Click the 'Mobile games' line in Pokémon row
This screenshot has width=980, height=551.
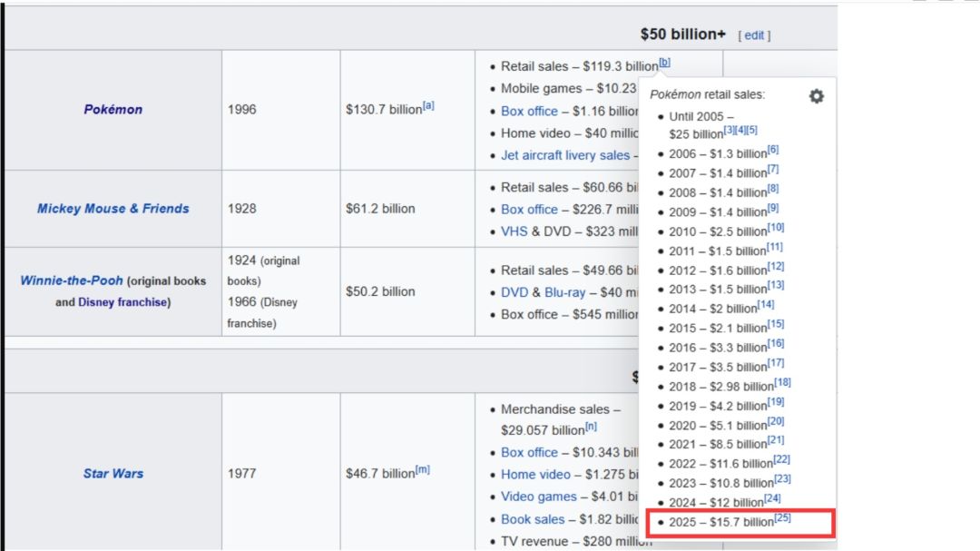(568, 89)
